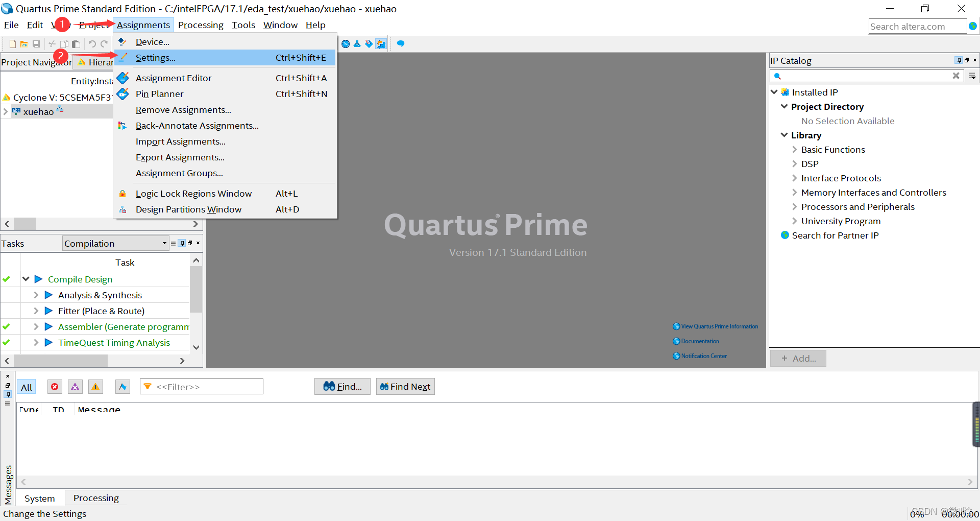980x521 pixels.
Task: Click the hierarchy/RTL viewer toolbar icon
Action: [x=357, y=44]
